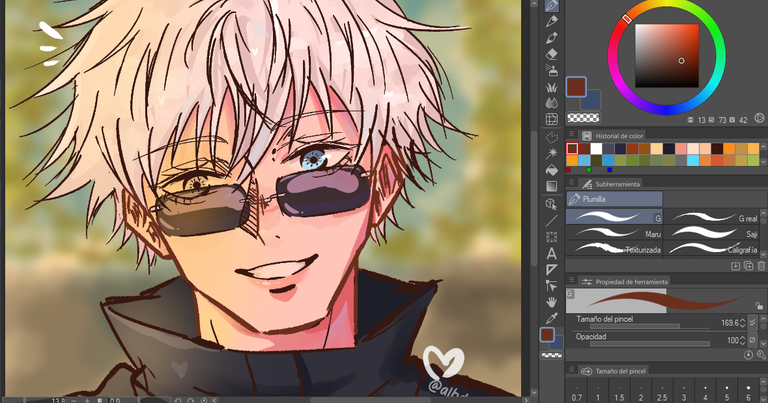Select checkered transparent color below color swatches
The width and height of the screenshot is (768, 403).
(x=583, y=118)
